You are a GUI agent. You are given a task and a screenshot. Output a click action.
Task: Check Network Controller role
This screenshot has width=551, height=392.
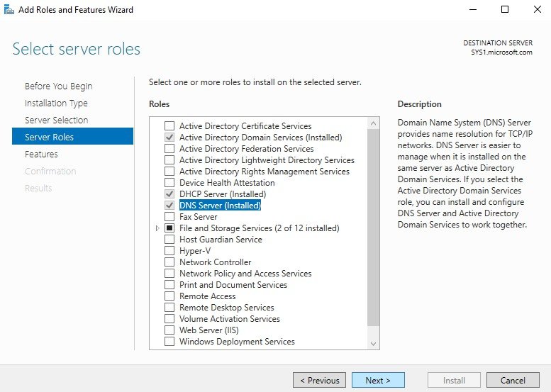click(x=169, y=262)
